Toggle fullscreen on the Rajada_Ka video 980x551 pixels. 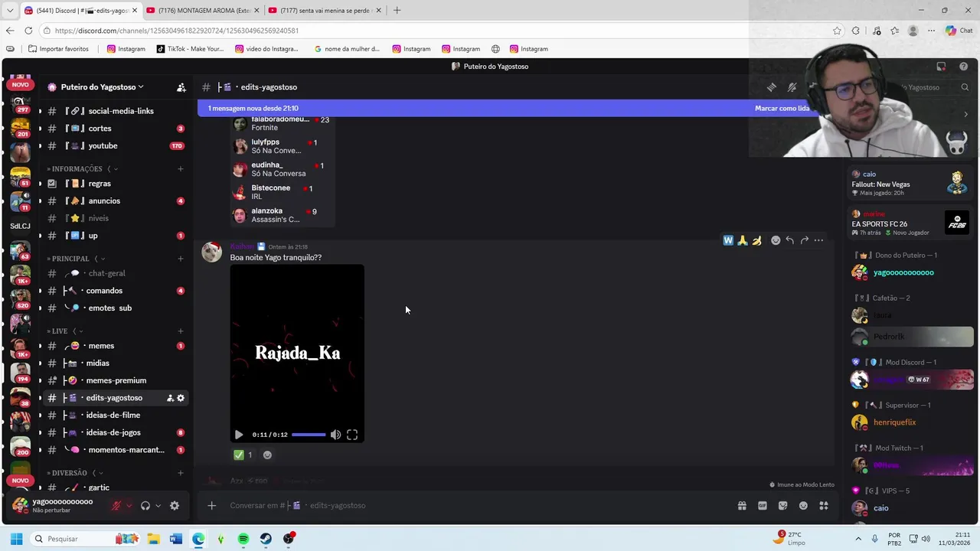[x=352, y=435]
